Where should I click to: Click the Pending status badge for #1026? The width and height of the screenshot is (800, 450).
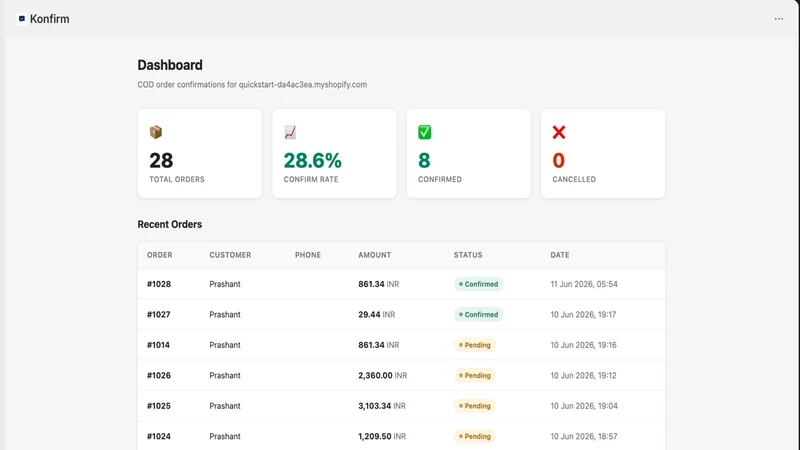point(474,376)
